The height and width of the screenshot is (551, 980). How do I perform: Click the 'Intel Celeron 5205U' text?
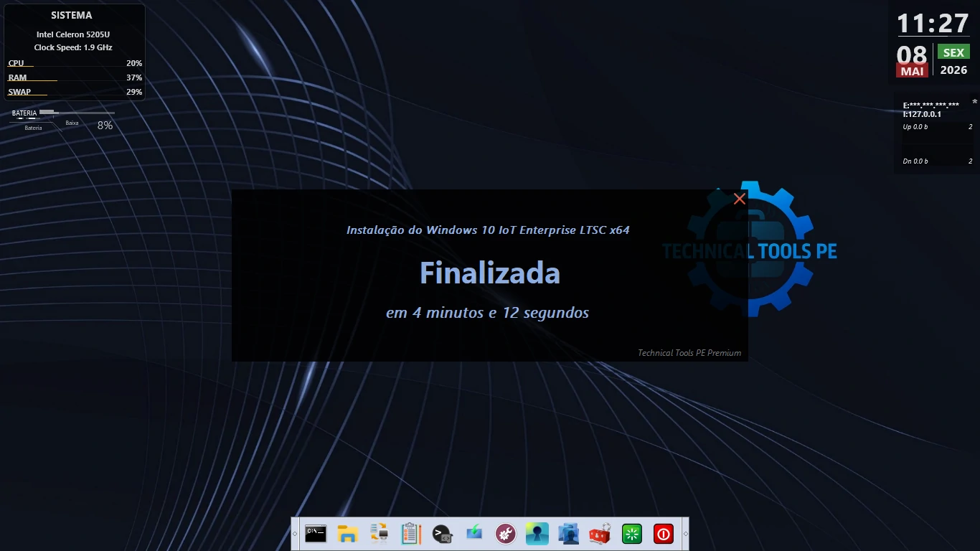[x=73, y=34]
